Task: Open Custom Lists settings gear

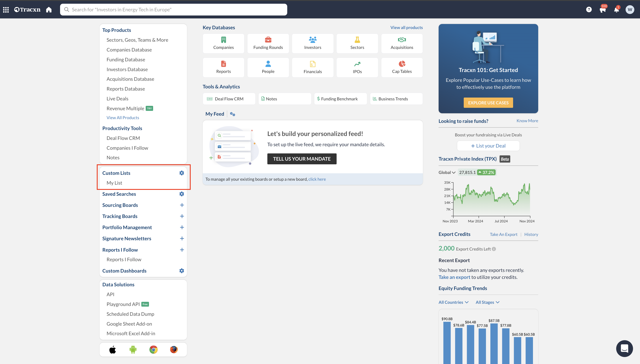Action: [182, 173]
